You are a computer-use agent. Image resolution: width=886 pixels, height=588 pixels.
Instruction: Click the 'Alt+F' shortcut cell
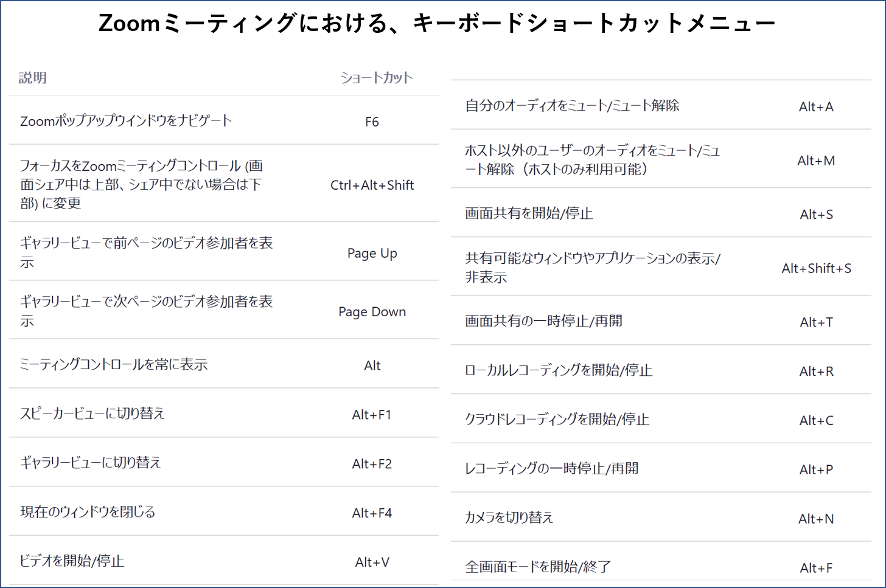[x=816, y=569]
